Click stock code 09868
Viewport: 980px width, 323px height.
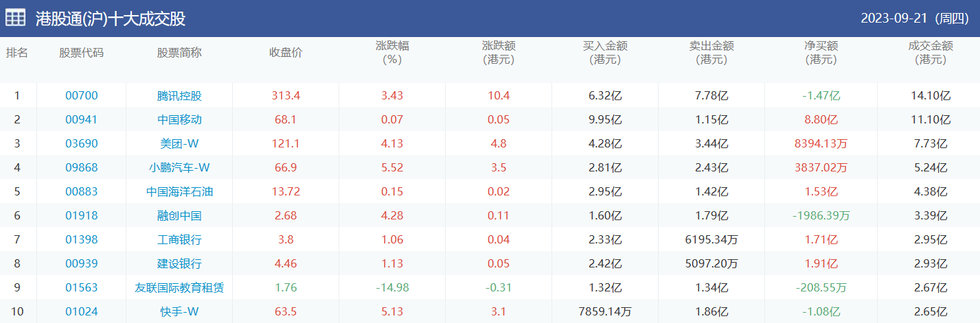pos(81,168)
